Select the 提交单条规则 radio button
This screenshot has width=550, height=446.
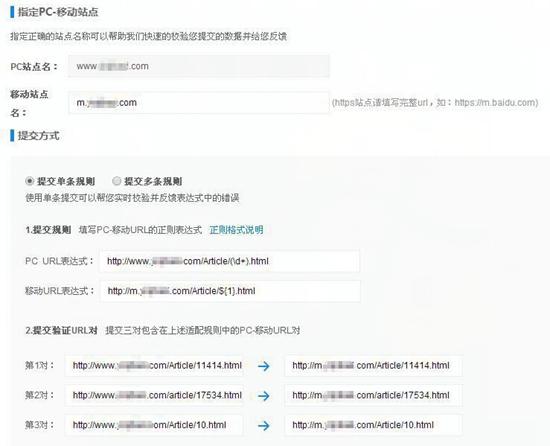pyautogui.click(x=30, y=181)
